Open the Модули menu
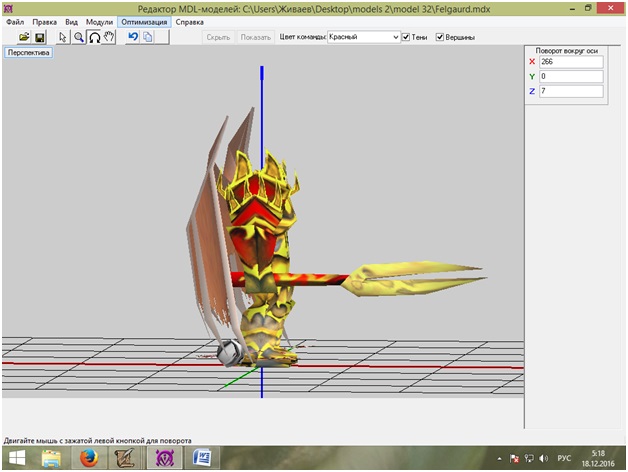The width and height of the screenshot is (628, 472). 99,21
